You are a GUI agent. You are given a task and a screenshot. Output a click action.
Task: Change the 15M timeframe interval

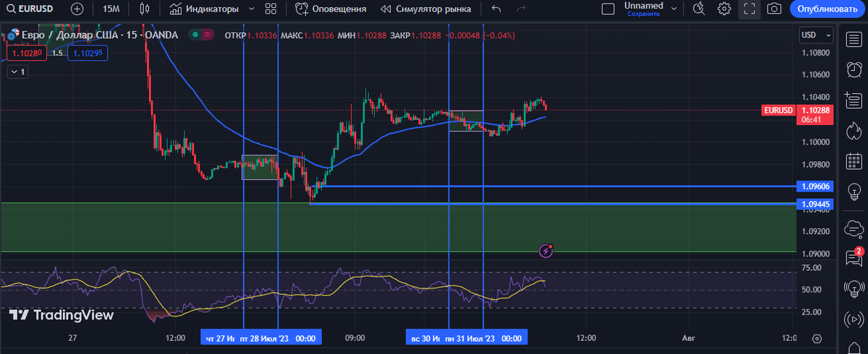(x=111, y=9)
